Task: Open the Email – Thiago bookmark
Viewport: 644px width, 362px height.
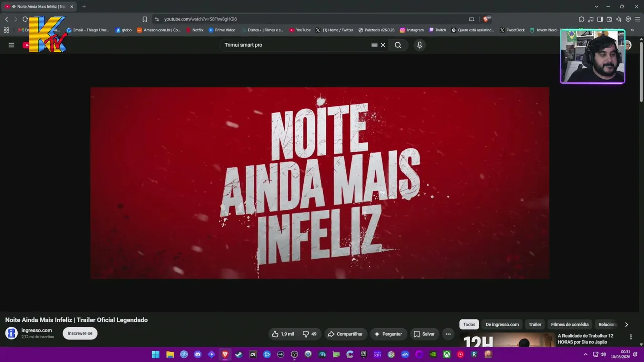Action: tap(88, 30)
